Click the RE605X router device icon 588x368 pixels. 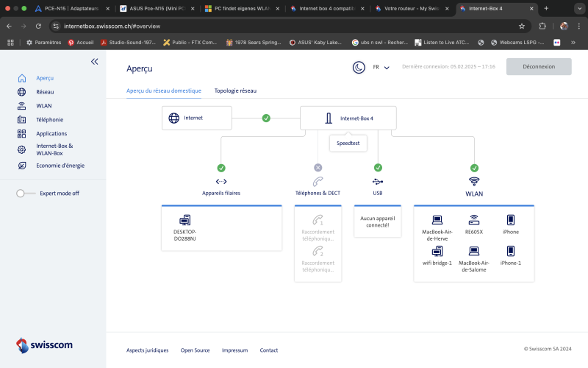[474, 220]
